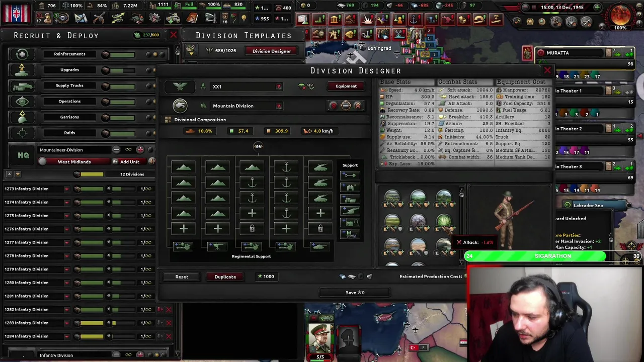Click the Equipment button in Division Designer
The image size is (644, 362).
(346, 86)
